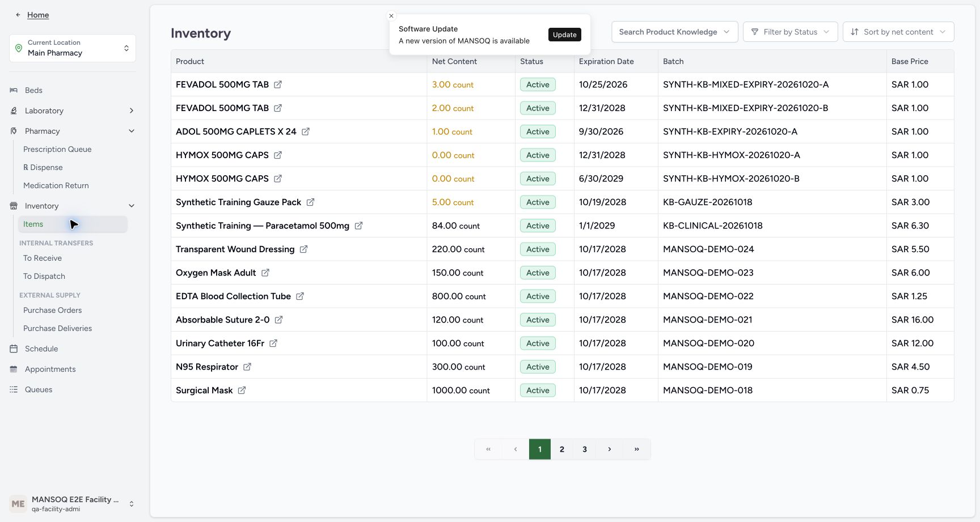The height and width of the screenshot is (522, 980).
Task: Open Dispense under Pharmacy
Action: coord(43,167)
